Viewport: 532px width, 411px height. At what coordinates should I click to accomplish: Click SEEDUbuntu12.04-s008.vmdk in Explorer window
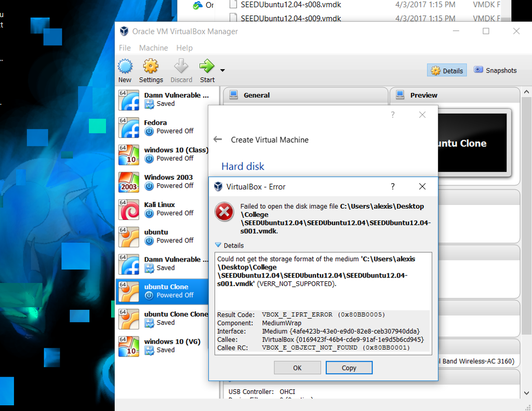point(291,5)
